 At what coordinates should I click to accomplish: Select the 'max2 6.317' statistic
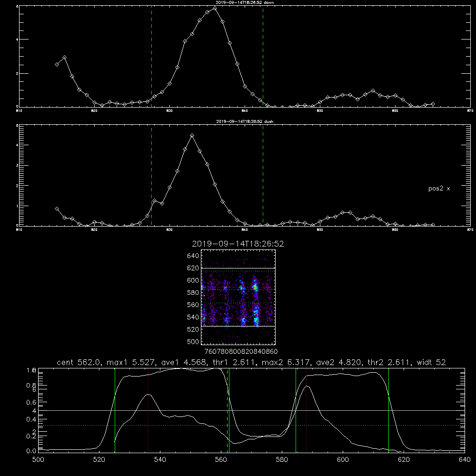tap(287, 362)
